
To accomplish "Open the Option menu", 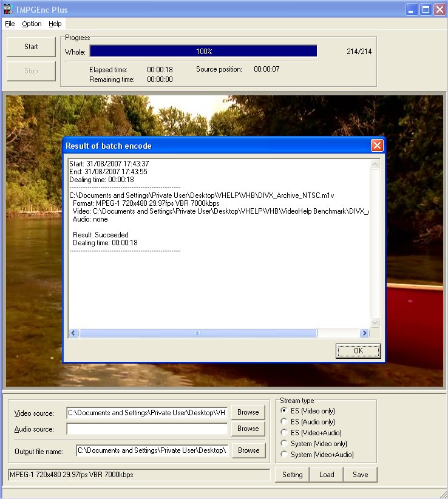I will click(32, 24).
